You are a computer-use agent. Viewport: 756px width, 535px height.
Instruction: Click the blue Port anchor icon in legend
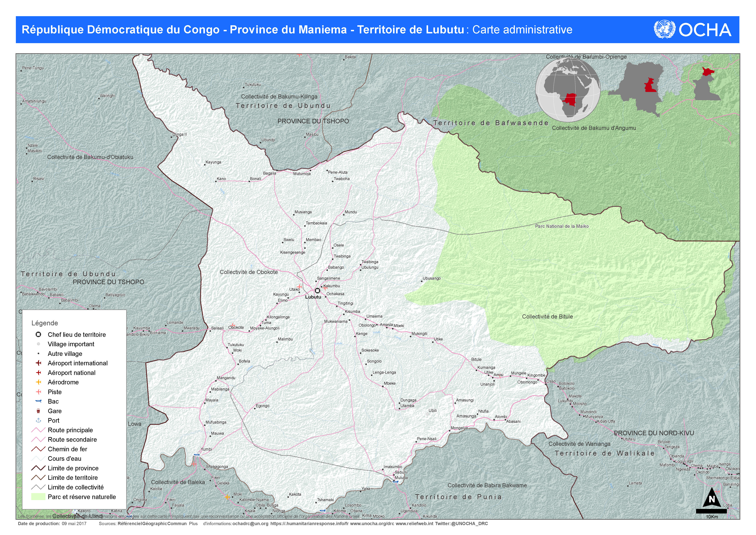(39, 420)
